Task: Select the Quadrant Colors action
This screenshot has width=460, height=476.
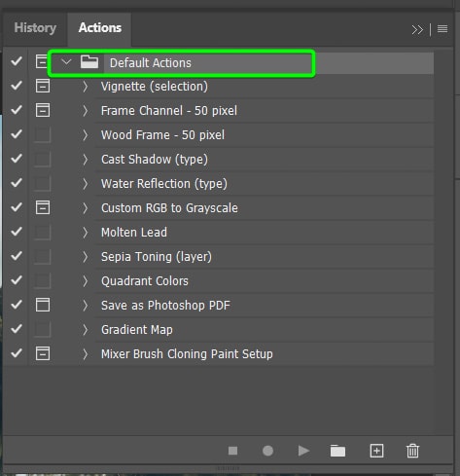Action: coord(264,281)
